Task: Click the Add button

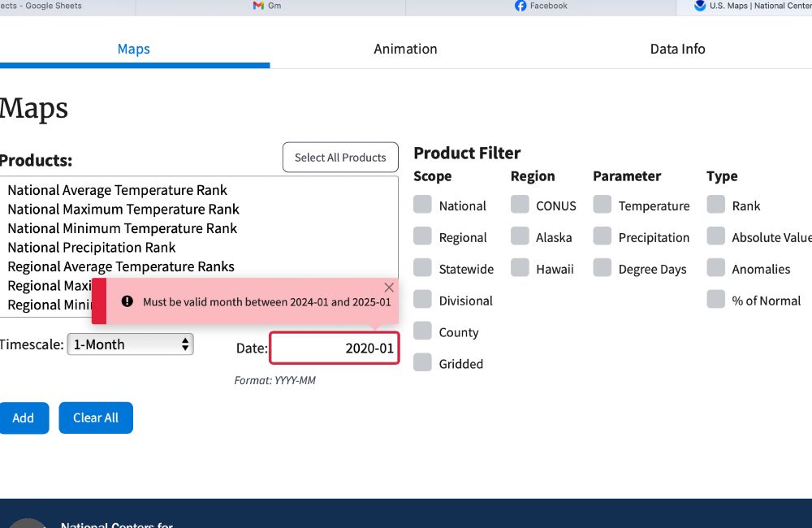Action: point(24,418)
